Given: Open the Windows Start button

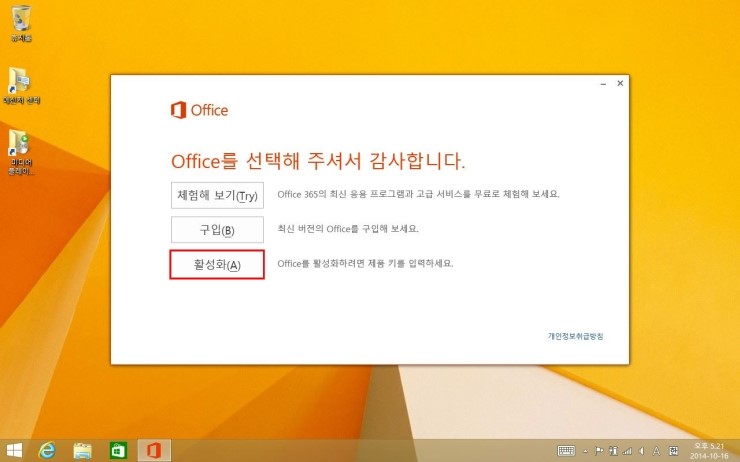Looking at the screenshot, I should coord(14,450).
